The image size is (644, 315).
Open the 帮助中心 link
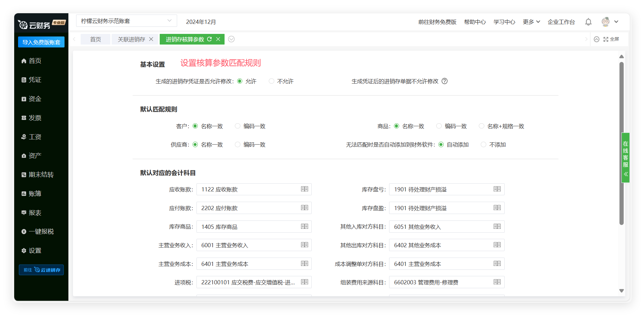pos(475,22)
